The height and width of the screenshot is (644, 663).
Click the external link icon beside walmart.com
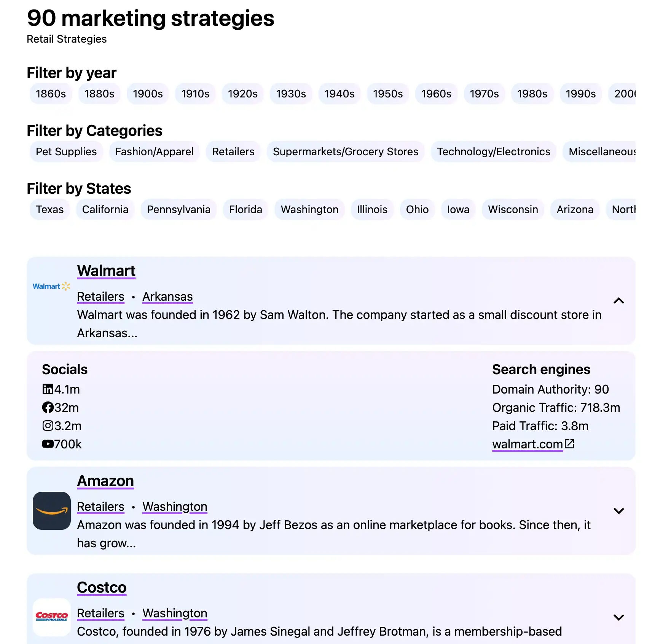click(x=569, y=443)
